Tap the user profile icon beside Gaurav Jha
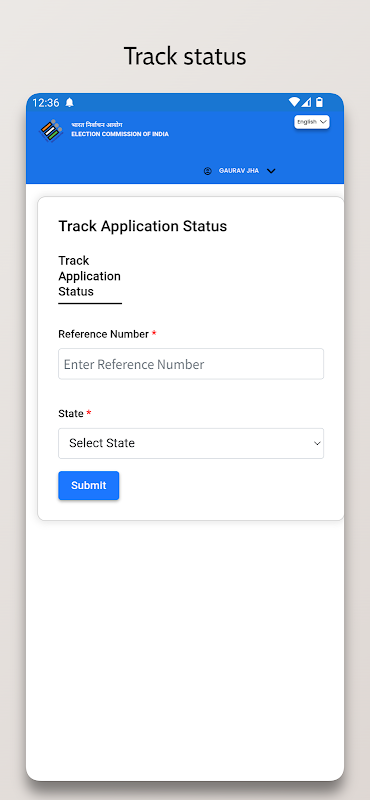This screenshot has height=800, width=370. tap(207, 171)
